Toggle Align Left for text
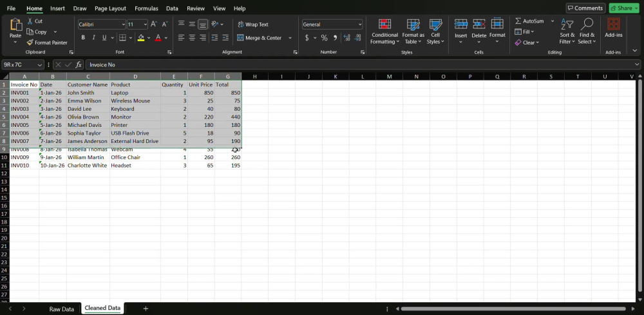This screenshot has width=644, height=315. click(181, 38)
